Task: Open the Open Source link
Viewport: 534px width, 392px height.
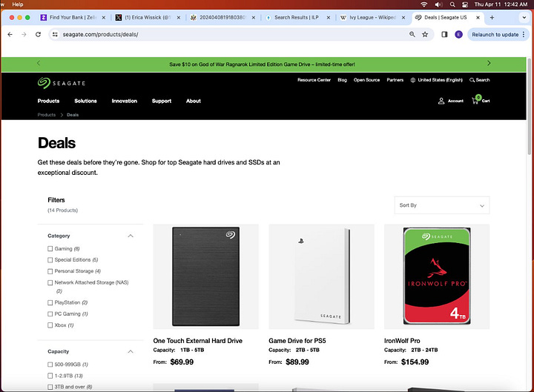Action: point(366,80)
